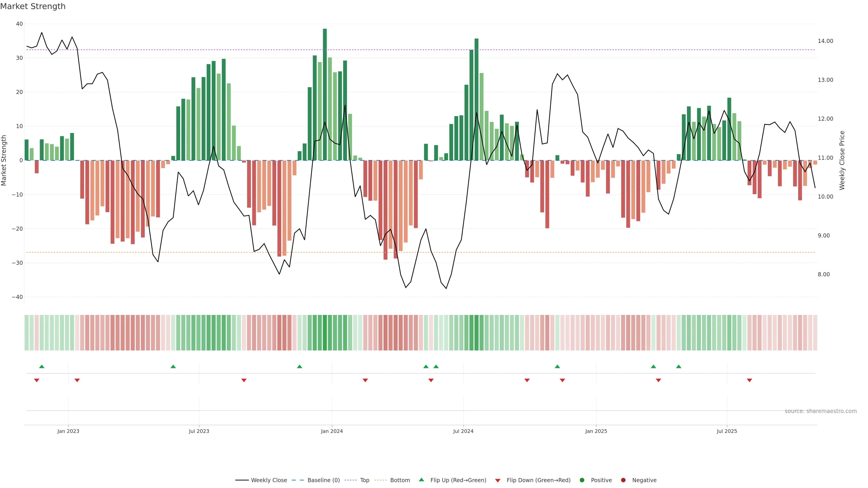Click the red flip-down marker right after Jan 2023
Viewport: 868px width, 488px height.
point(77,380)
